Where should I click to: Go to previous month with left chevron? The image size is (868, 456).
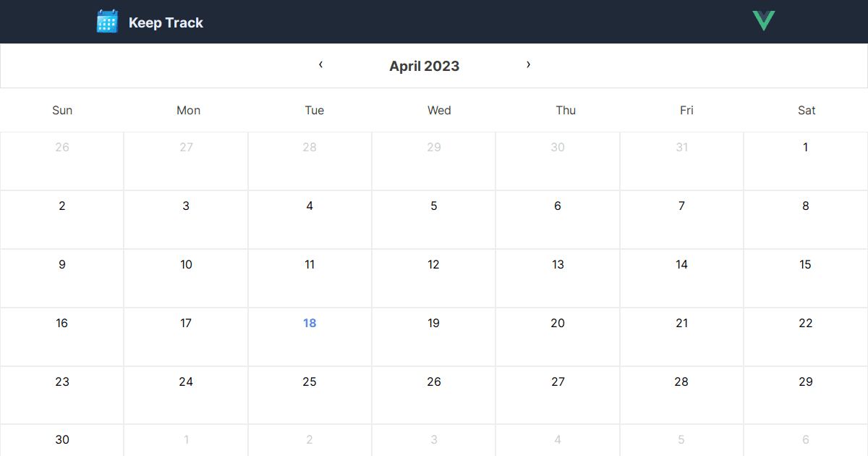click(x=321, y=64)
